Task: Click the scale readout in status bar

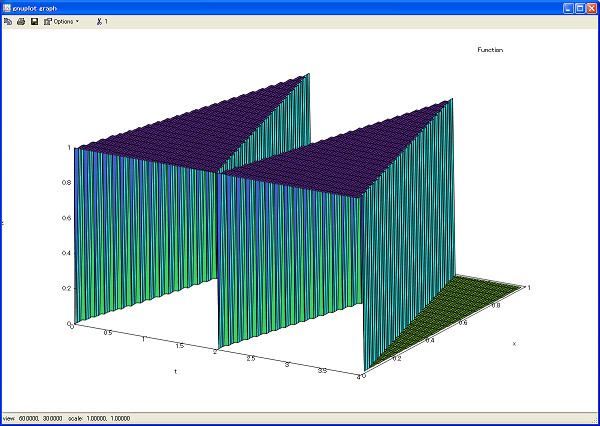Action: 99,418
